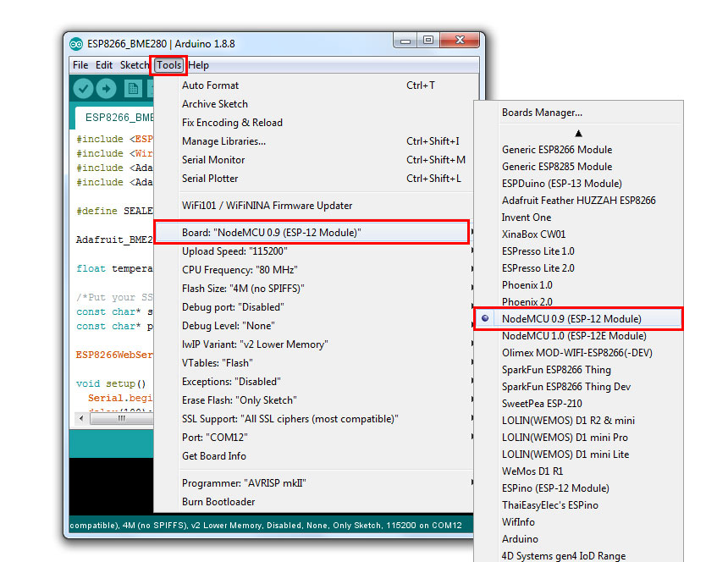Open the Tools menu
Screen dimensions: 728x562
pos(168,65)
